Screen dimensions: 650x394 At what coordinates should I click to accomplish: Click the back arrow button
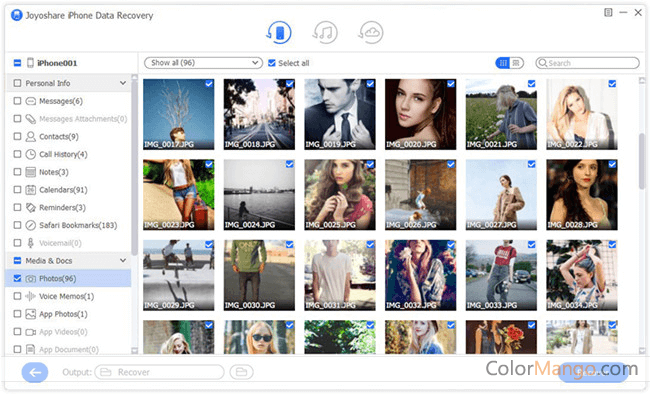(35, 372)
